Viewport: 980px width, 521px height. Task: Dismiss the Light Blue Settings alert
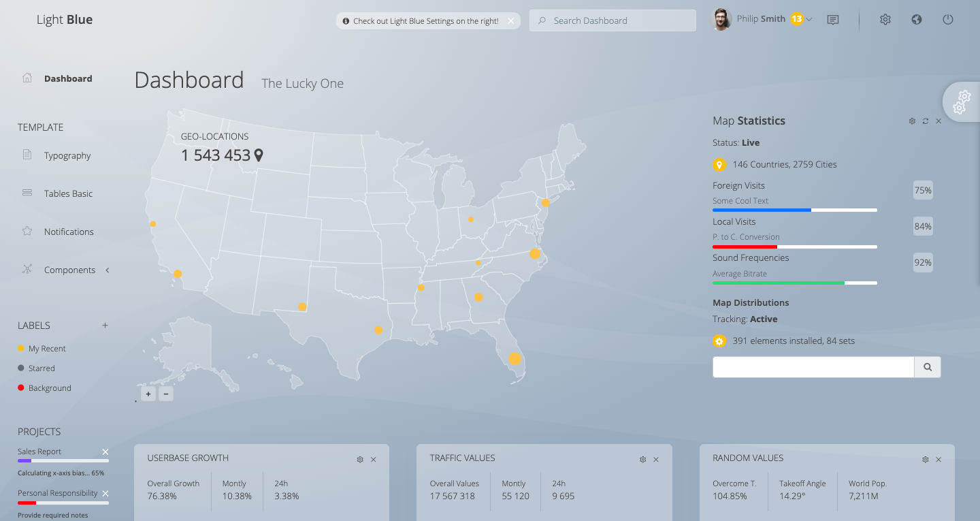[x=511, y=21]
